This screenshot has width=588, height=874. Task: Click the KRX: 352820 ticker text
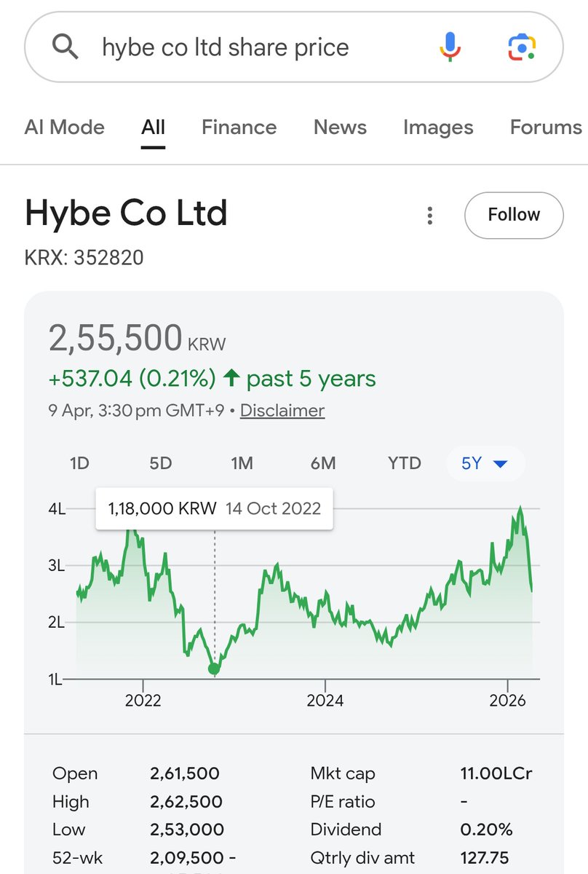tap(84, 257)
